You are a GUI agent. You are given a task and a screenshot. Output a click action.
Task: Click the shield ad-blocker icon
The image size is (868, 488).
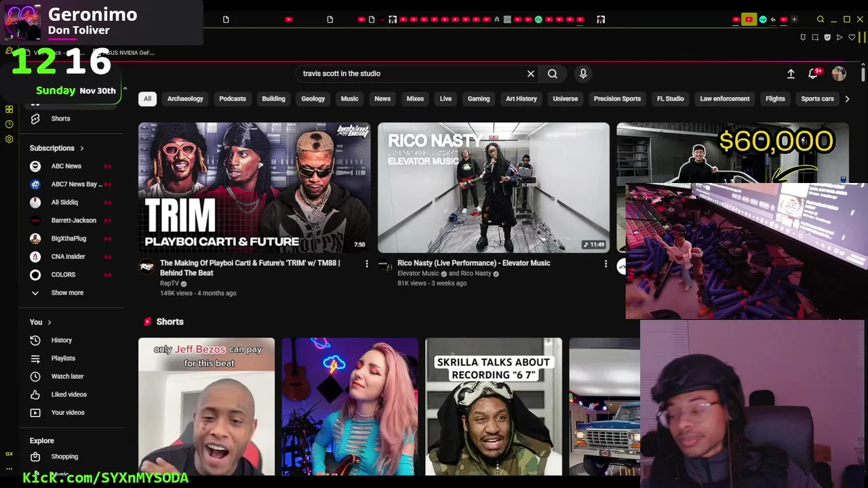(827, 37)
